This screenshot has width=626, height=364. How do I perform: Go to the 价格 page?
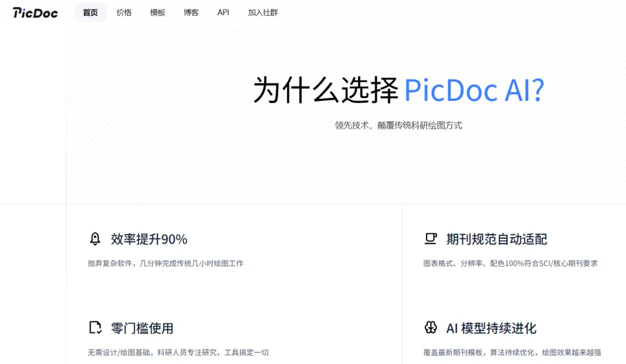pyautogui.click(x=124, y=12)
